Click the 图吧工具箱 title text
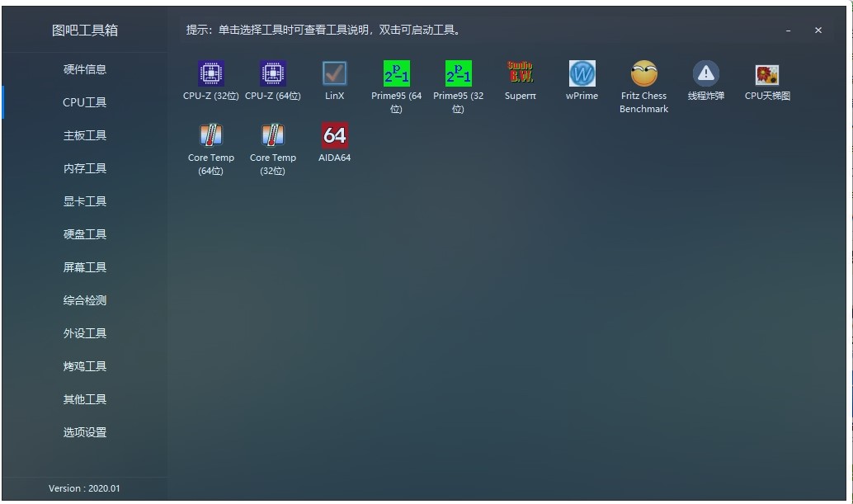The image size is (853, 504). point(85,31)
